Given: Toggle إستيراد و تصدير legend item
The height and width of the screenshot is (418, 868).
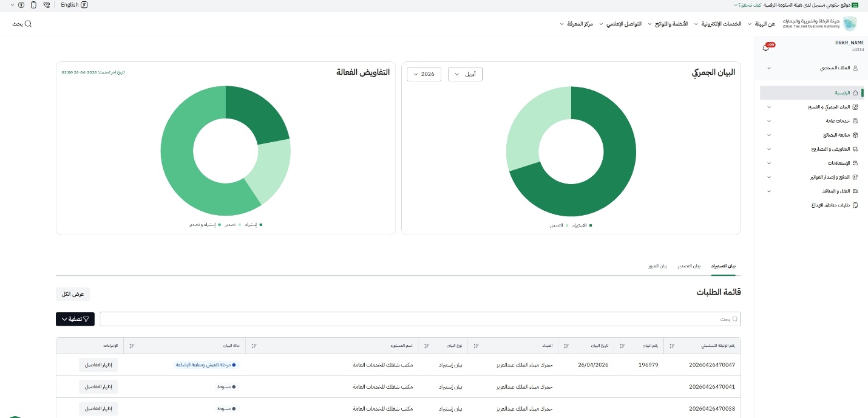Looking at the screenshot, I should coord(205,225).
